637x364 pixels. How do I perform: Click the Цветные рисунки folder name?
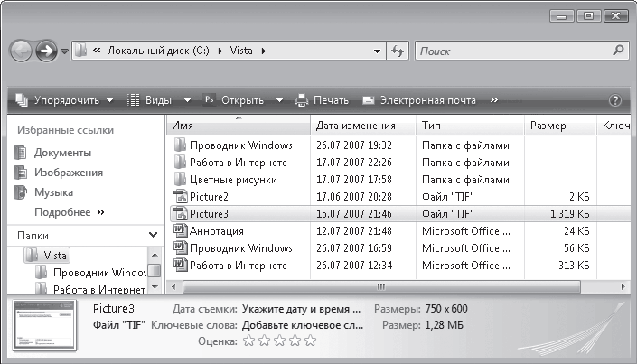(233, 180)
